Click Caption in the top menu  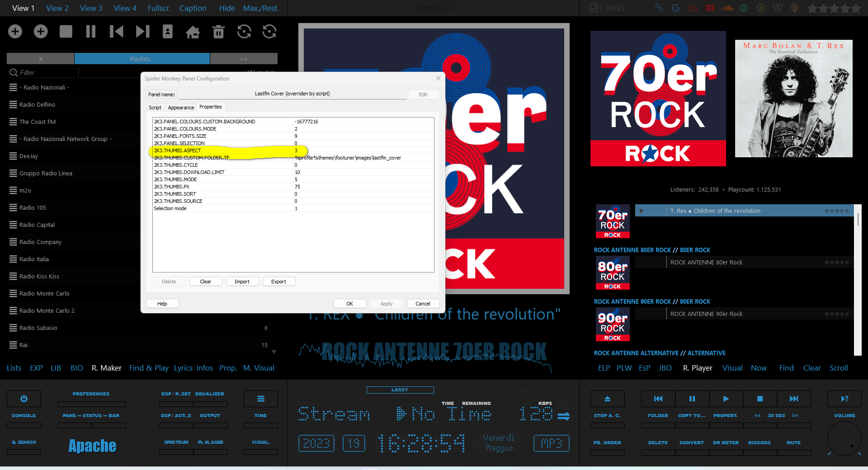(193, 8)
